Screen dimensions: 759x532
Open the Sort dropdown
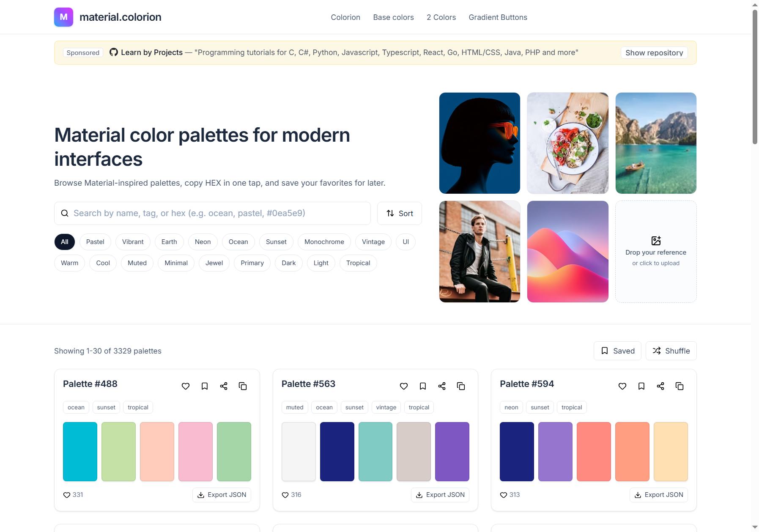[400, 213]
